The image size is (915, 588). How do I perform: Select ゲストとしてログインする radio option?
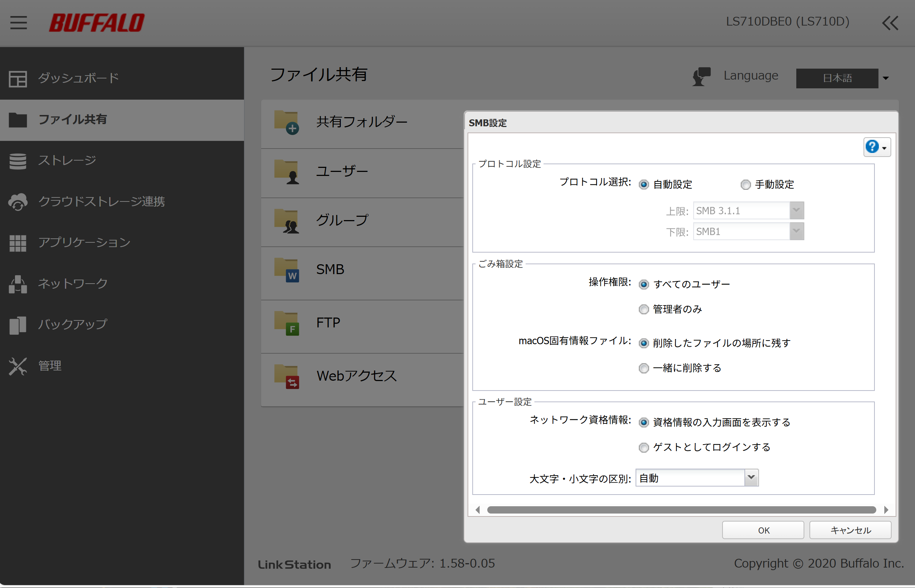click(644, 447)
